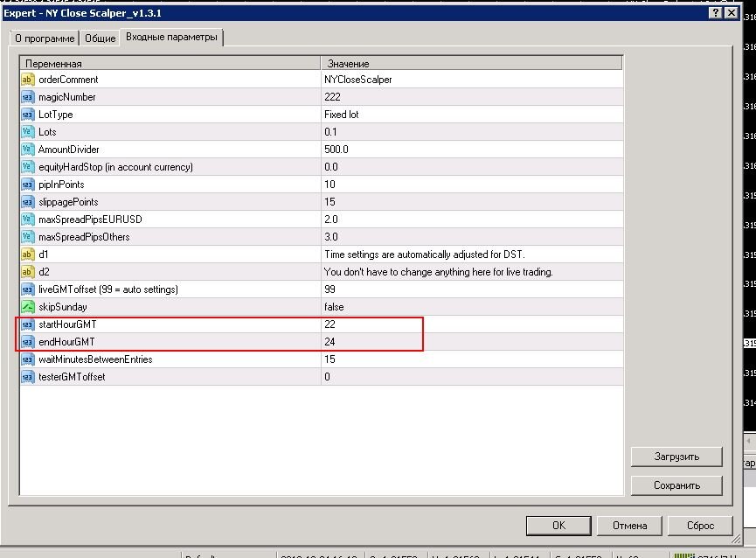The height and width of the screenshot is (558, 756).
Task: Select the 'AmountDivider' variable name
Action: click(x=68, y=150)
